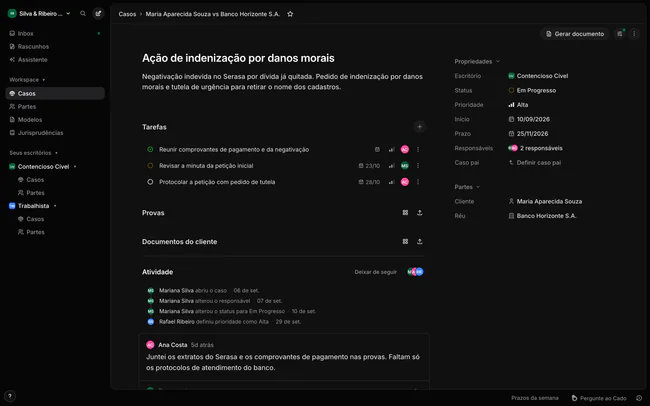
Task: Click AC assignee avatar on Reunir comprovantes task
Action: (405, 149)
